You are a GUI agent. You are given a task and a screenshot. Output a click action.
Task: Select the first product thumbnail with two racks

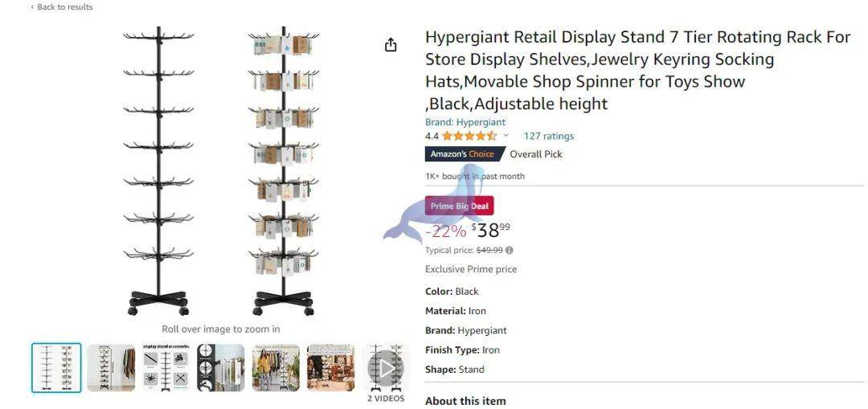(x=56, y=368)
